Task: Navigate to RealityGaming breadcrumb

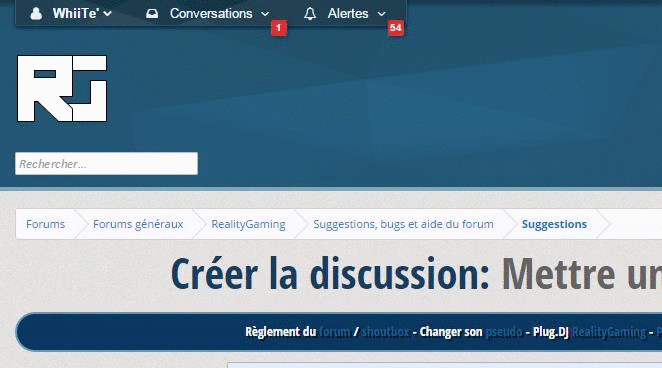Action: pyautogui.click(x=248, y=224)
